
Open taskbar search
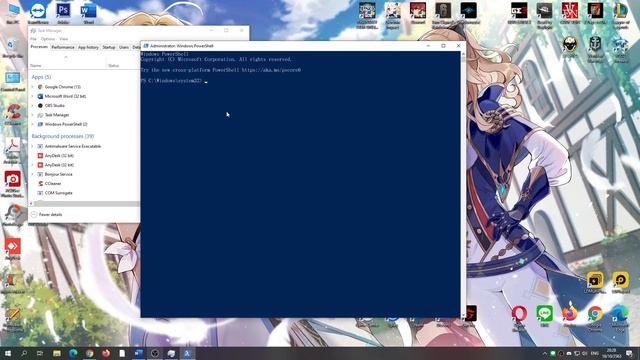[x=24, y=353]
